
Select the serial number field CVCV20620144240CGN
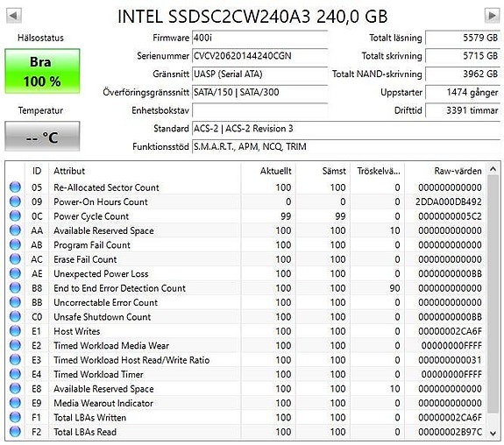tap(259, 56)
